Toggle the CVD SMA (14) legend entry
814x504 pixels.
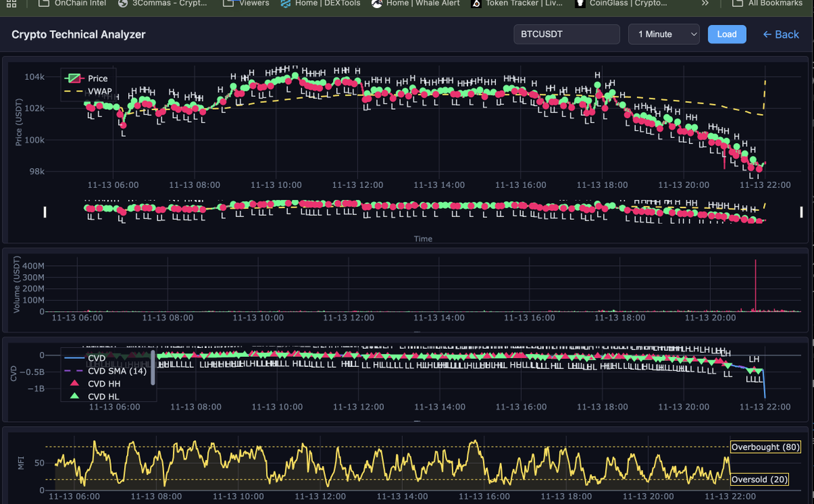(106, 370)
